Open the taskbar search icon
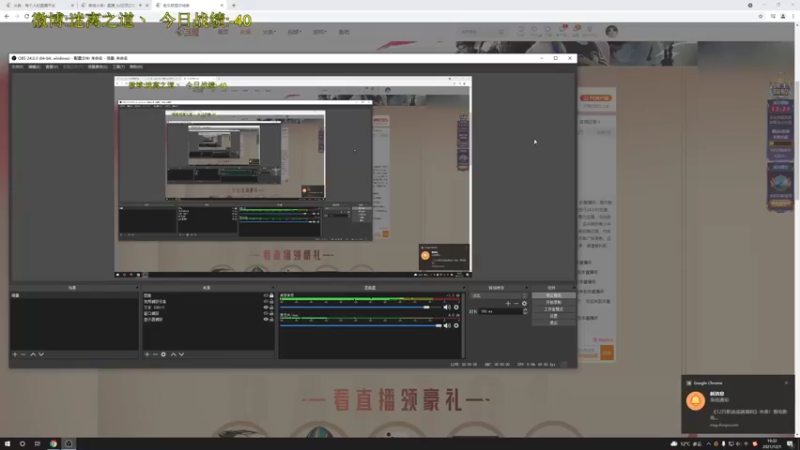 click(22, 444)
